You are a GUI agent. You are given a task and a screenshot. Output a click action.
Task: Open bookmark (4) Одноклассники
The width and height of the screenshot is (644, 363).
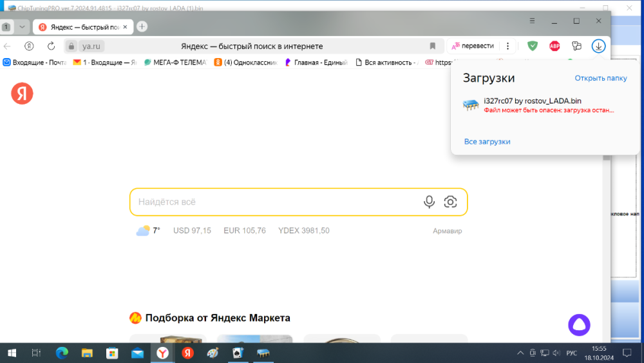click(x=246, y=63)
